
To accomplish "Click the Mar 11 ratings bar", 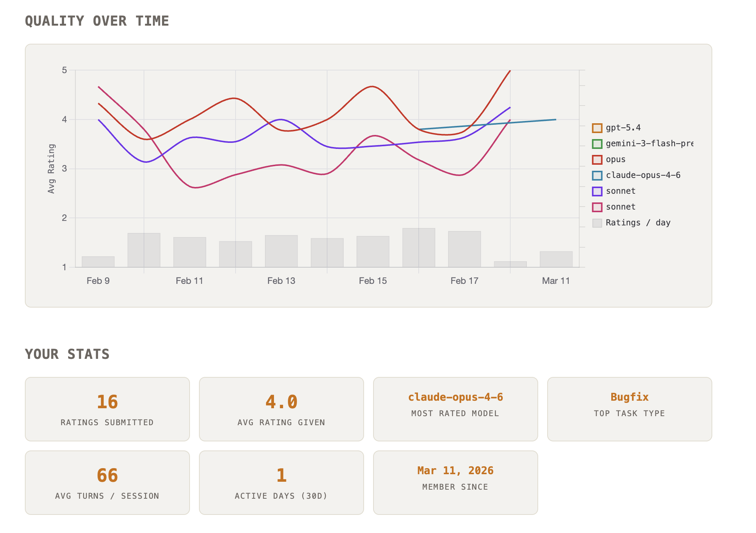I will (x=556, y=259).
